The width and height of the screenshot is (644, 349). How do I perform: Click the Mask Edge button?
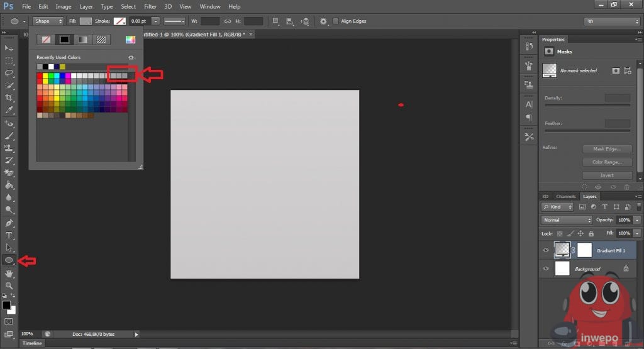[x=607, y=149]
